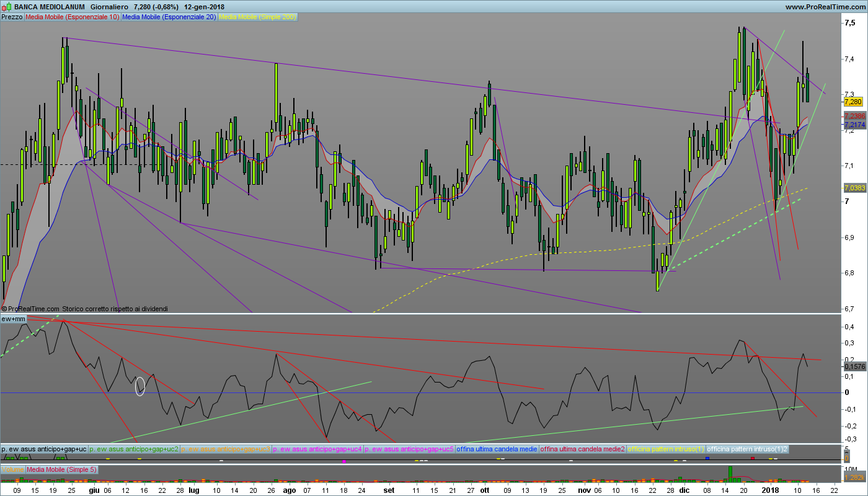Click the nov month label on time axis

point(584,490)
